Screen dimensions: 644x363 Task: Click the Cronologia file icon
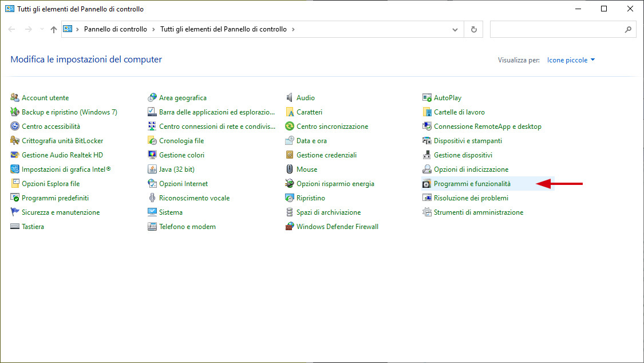(152, 141)
